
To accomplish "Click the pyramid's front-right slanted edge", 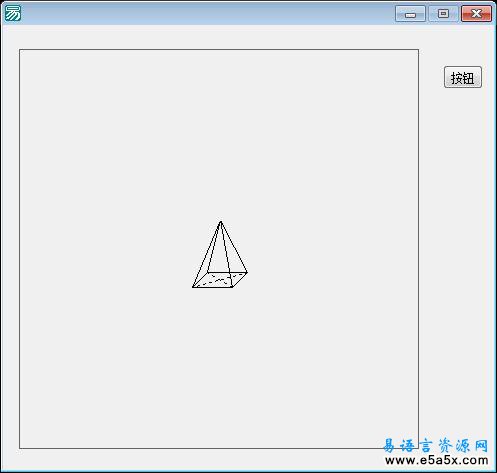I will [234, 247].
